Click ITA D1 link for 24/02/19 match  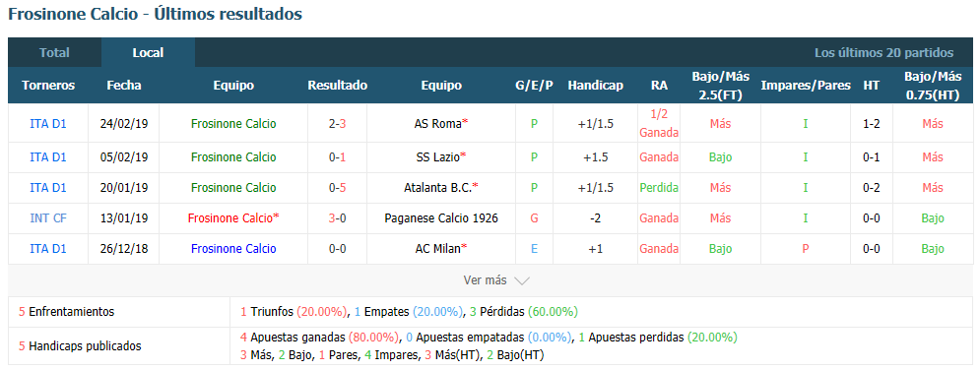[48, 124]
